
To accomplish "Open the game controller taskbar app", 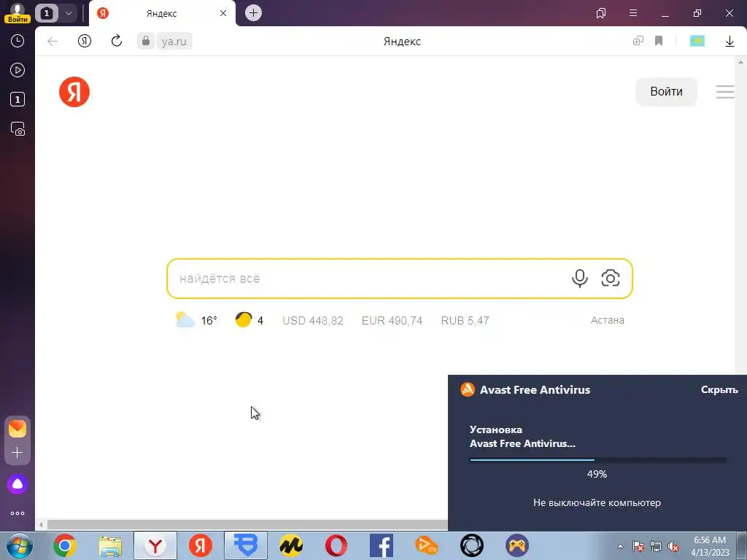I will click(x=517, y=545).
